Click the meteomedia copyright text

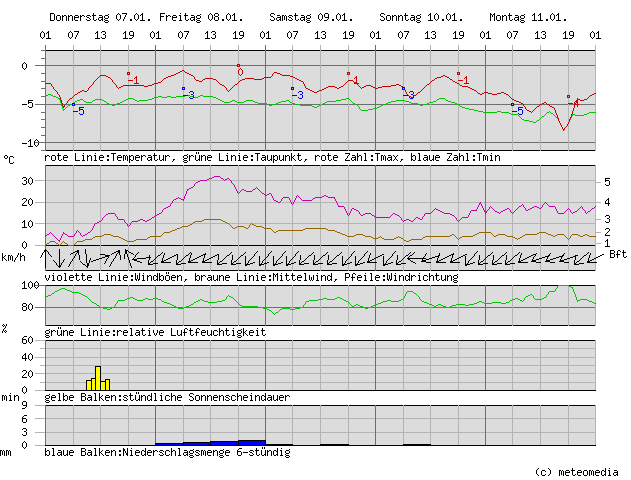click(x=572, y=471)
